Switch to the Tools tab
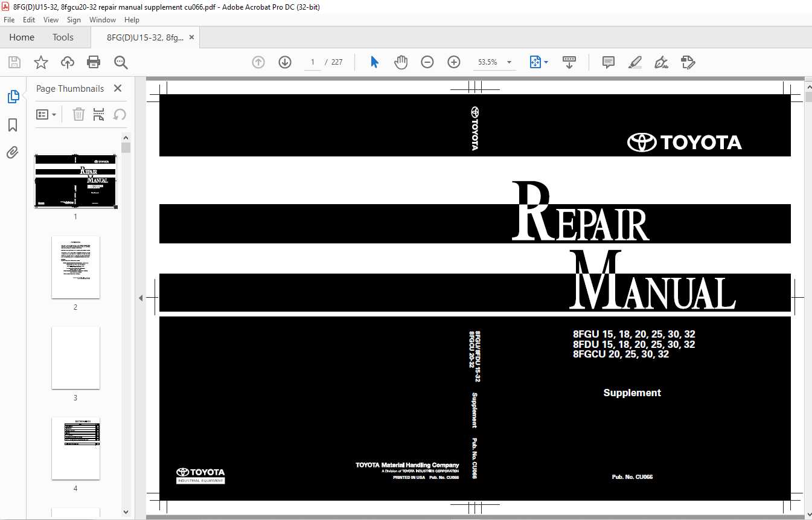This screenshot has height=520, width=812. pyautogui.click(x=63, y=37)
